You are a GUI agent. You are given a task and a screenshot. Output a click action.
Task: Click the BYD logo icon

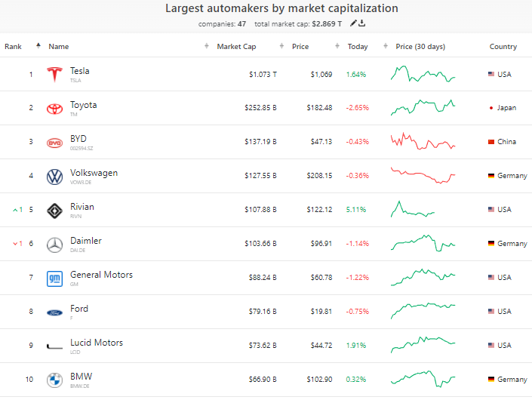(x=54, y=142)
